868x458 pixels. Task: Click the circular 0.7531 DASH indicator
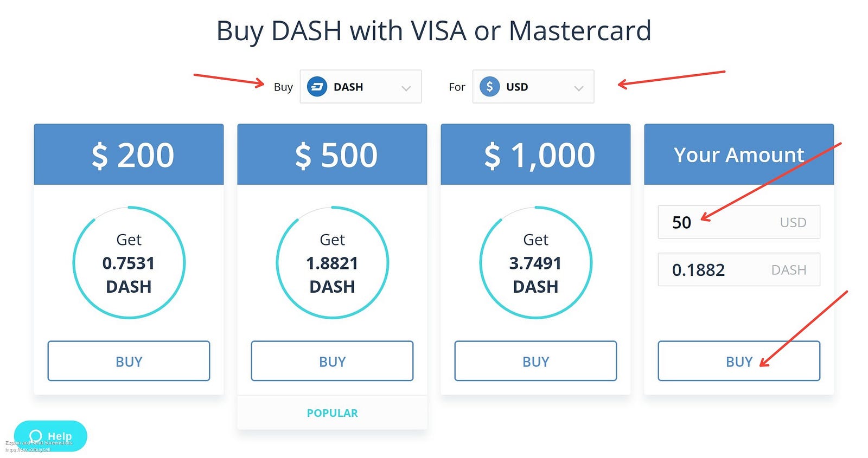(x=129, y=262)
